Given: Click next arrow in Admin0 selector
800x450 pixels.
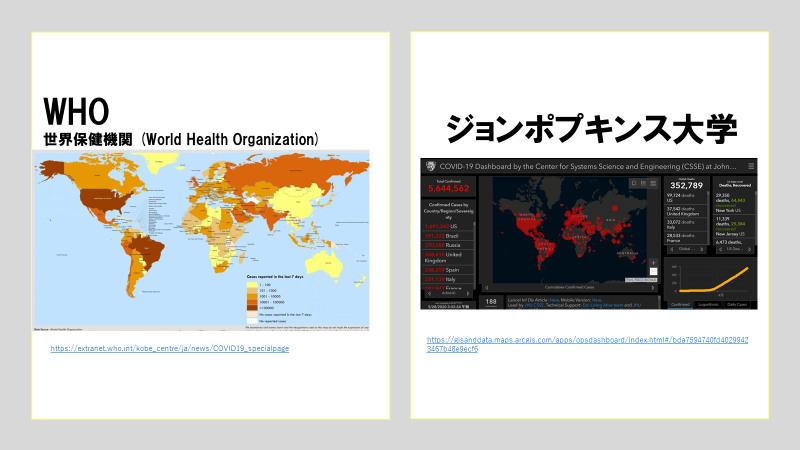Looking at the screenshot, I should click(x=467, y=293).
